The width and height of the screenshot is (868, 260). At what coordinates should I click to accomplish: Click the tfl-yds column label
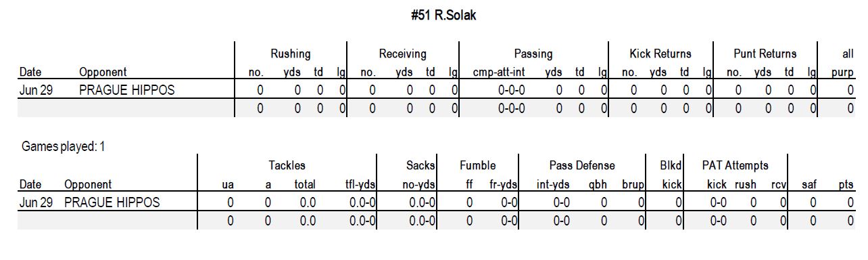[x=360, y=185]
